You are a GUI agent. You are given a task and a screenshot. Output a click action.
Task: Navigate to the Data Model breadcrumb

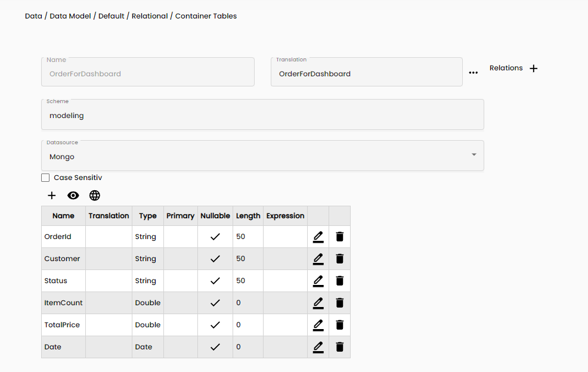click(70, 16)
